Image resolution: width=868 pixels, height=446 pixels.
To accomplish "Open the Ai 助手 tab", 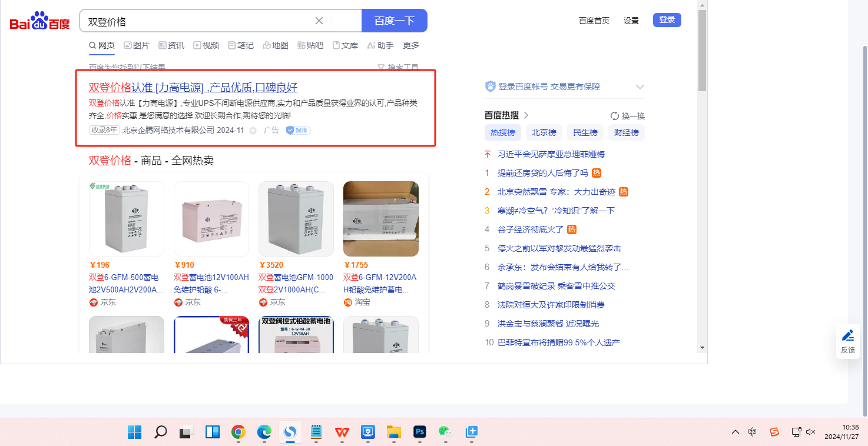I will [380, 45].
